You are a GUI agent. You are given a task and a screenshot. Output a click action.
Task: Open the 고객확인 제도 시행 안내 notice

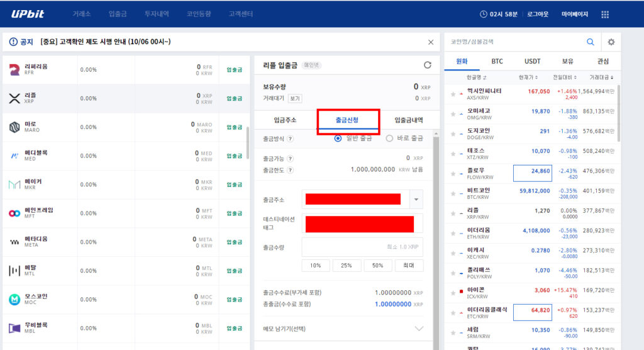coord(105,42)
